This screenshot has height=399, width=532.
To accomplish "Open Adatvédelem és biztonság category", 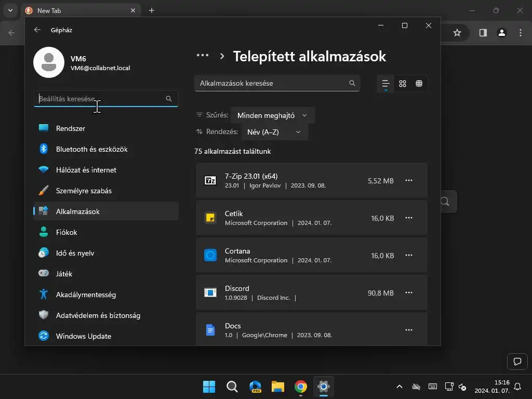I will click(106, 315).
